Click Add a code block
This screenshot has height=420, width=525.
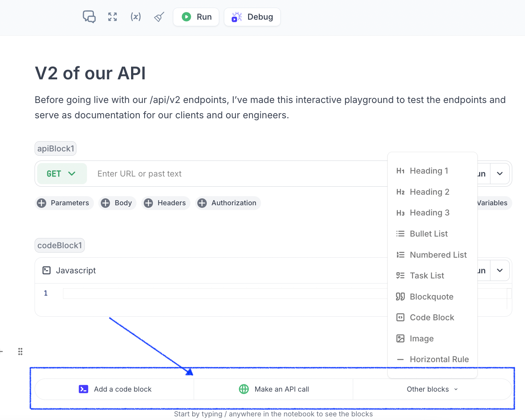point(115,389)
